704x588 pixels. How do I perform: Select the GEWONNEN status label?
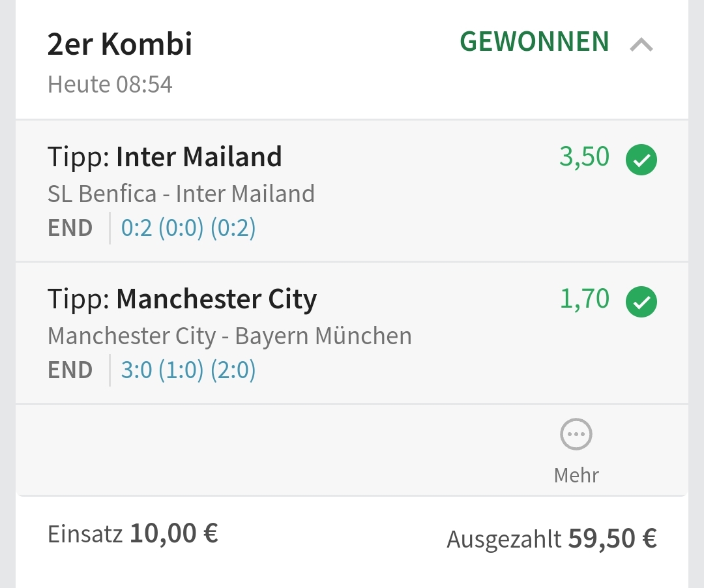pos(535,42)
